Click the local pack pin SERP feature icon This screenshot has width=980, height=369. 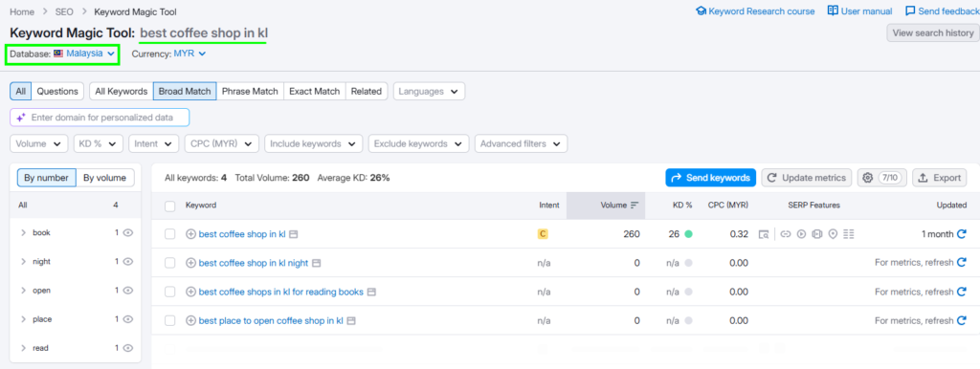833,234
